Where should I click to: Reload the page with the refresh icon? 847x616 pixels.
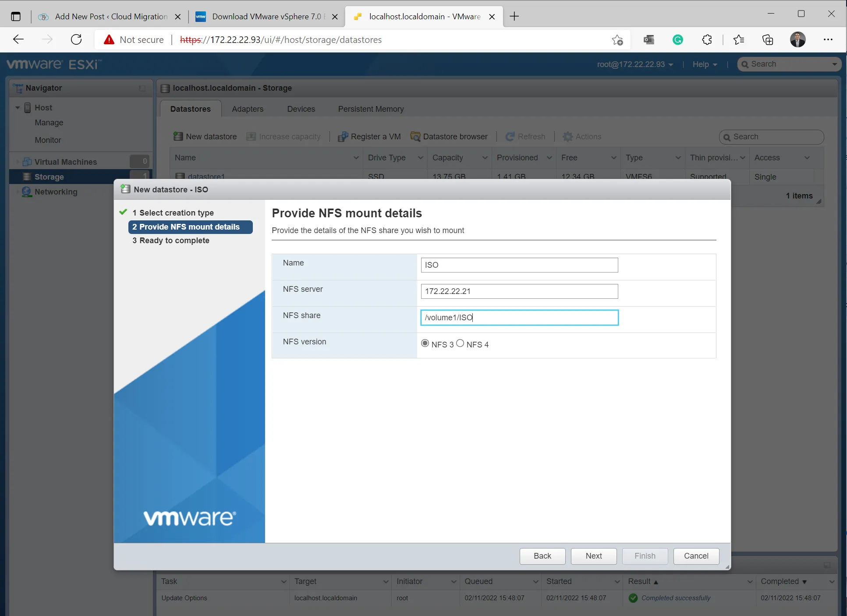pos(76,39)
